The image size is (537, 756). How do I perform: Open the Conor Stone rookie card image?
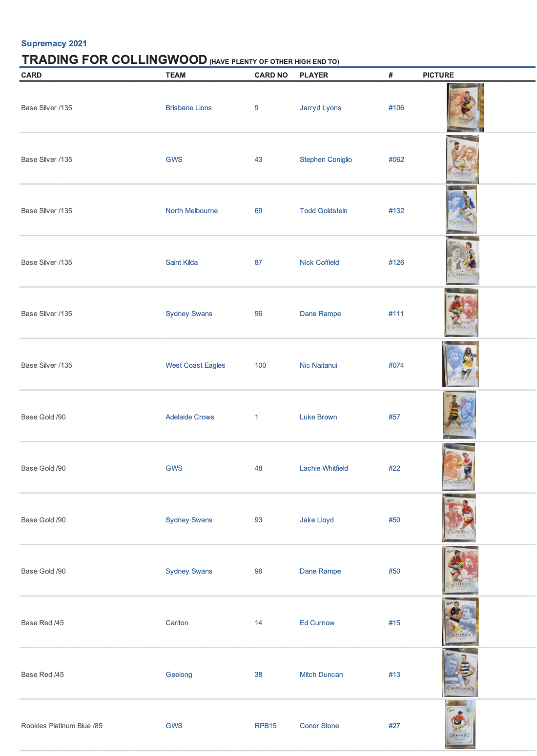460,725
